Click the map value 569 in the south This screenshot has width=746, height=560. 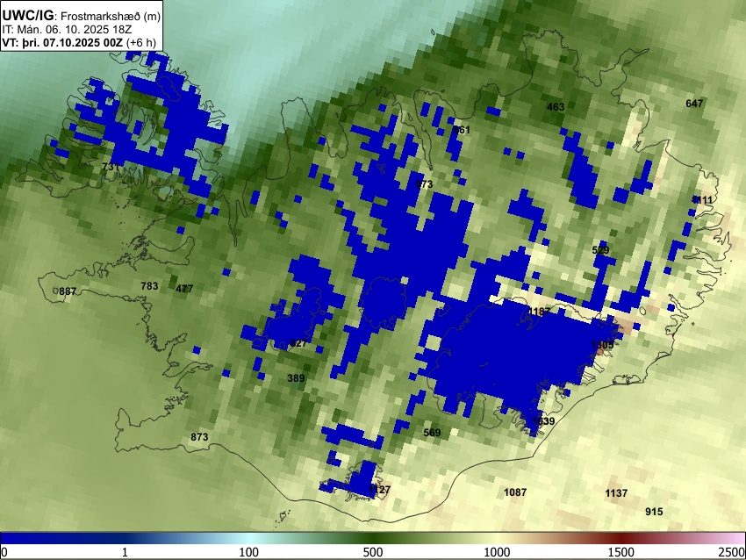pyautogui.click(x=432, y=433)
